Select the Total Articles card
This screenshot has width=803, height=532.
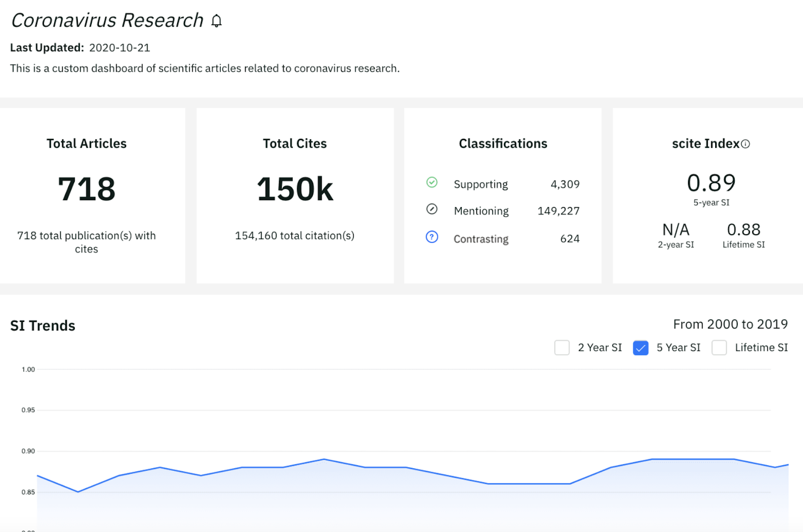tap(86, 195)
